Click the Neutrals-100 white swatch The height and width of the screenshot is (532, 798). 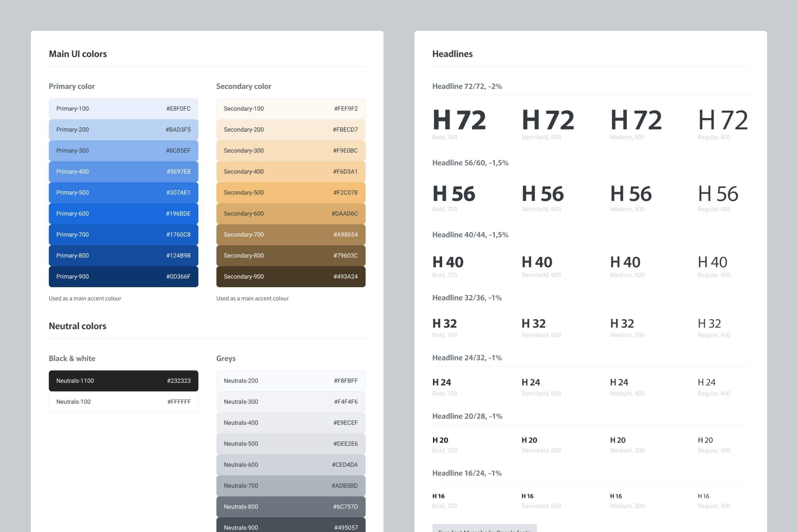[123, 401]
